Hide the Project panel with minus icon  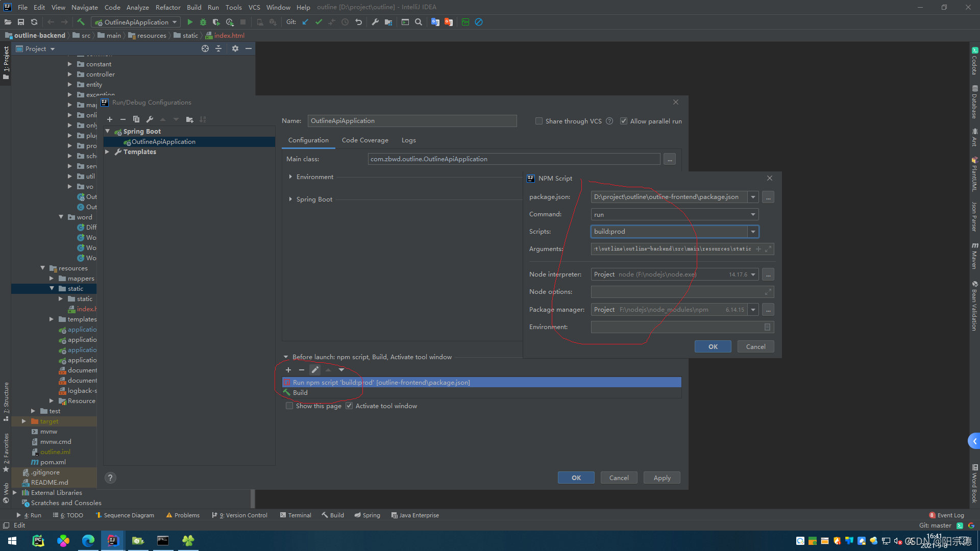[x=249, y=48]
